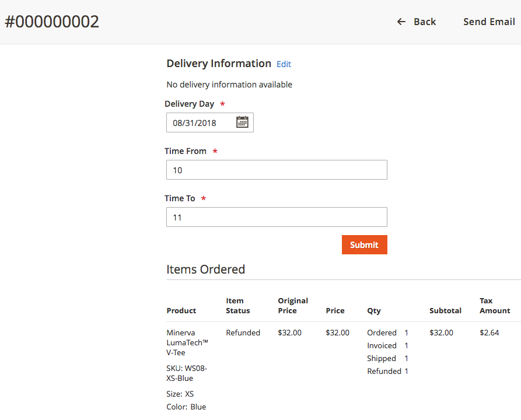Click into the Time To field
The width and height of the screenshot is (521, 420).
277,217
